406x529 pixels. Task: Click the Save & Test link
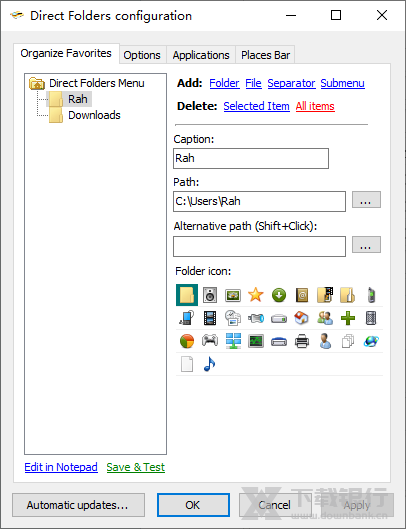[136, 467]
